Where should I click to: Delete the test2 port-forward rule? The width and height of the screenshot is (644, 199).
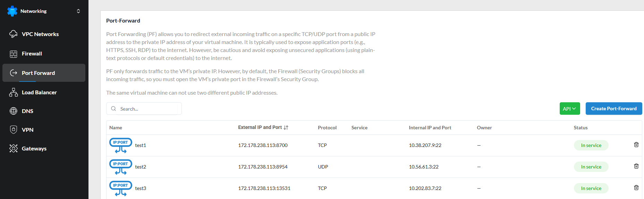[x=636, y=166]
